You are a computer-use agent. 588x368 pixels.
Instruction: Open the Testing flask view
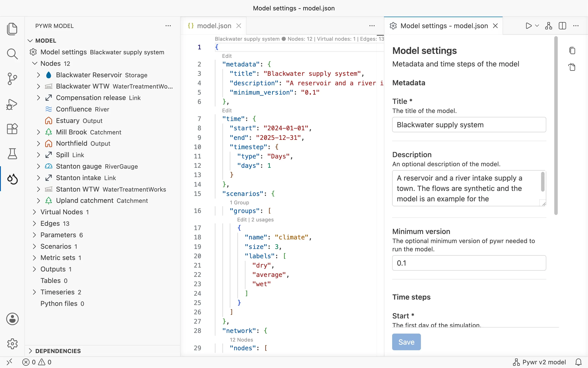click(12, 154)
